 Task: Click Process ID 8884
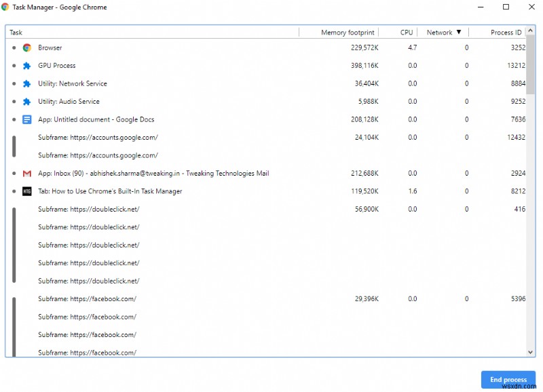(x=518, y=83)
